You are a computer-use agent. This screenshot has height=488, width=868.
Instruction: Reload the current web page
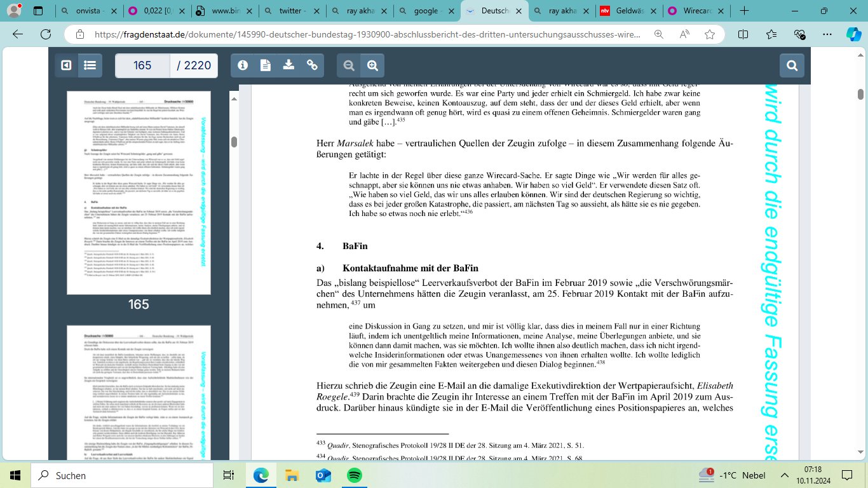coord(46,34)
